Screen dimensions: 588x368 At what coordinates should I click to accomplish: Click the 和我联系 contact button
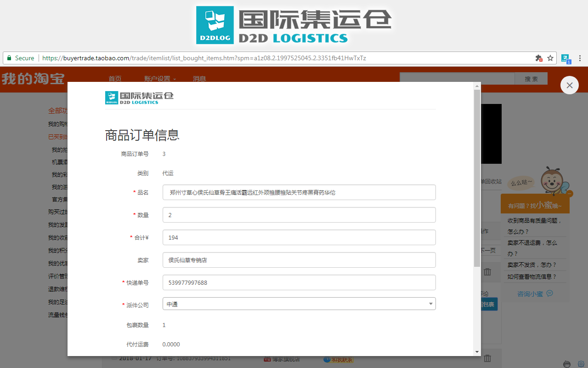tap(338, 359)
